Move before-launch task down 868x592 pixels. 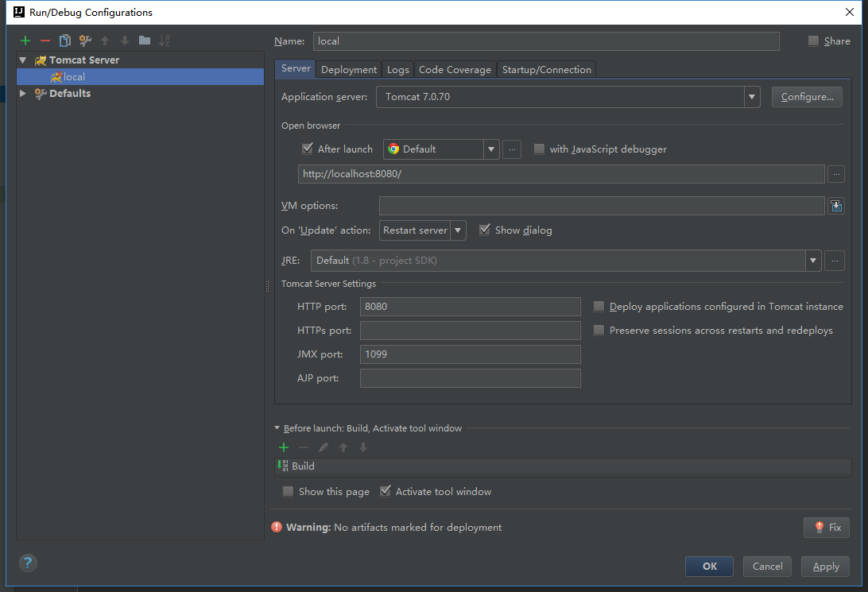tap(363, 447)
